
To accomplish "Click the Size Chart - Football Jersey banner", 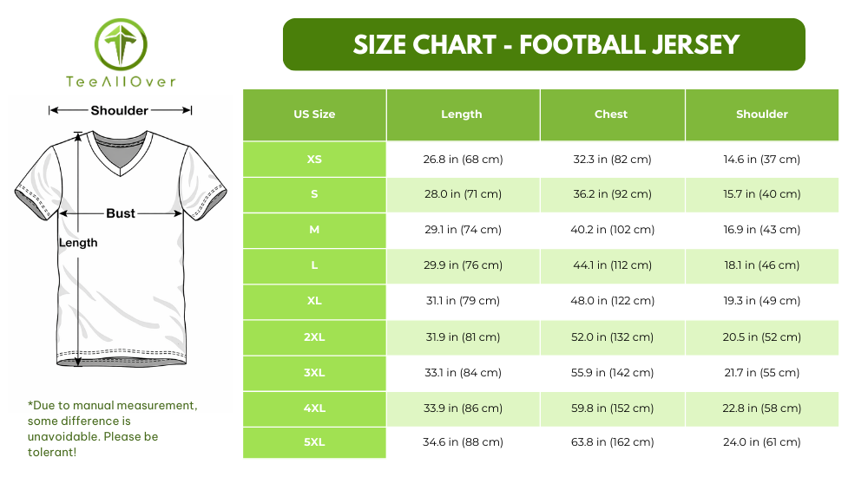I will [544, 44].
